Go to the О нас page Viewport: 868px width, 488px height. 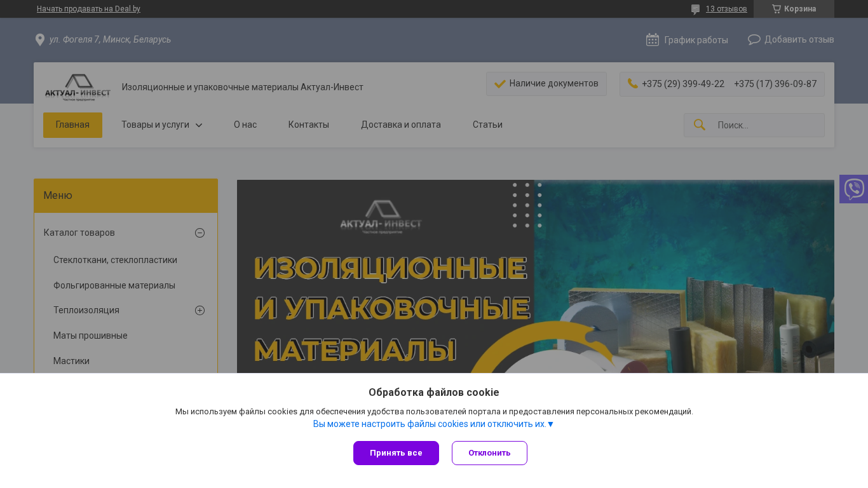pyautogui.click(x=245, y=125)
